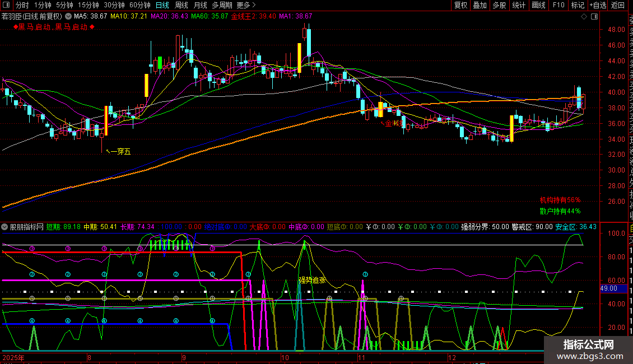Click the 一穿五 signal annotation
Viewport: 633px width, 364px height.
click(120, 151)
